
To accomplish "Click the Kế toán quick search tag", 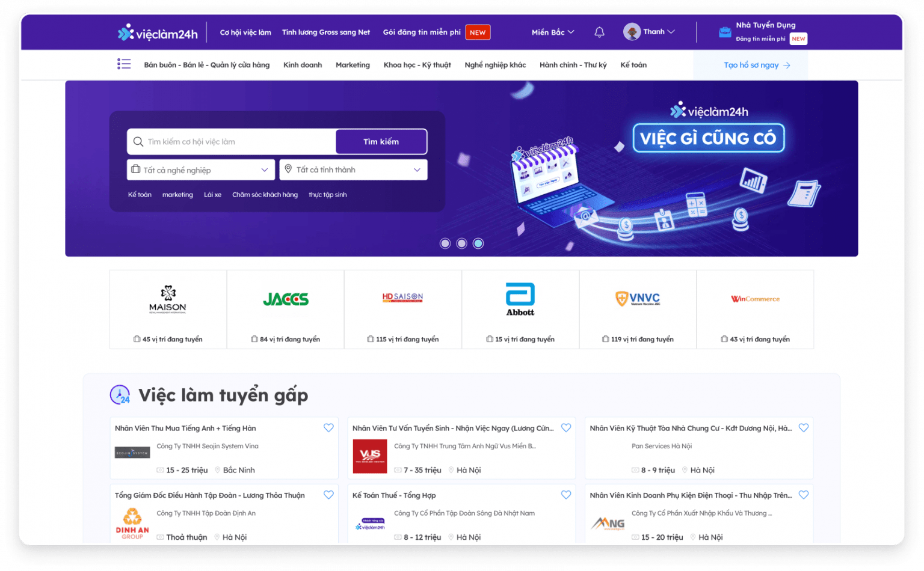I will pyautogui.click(x=140, y=195).
